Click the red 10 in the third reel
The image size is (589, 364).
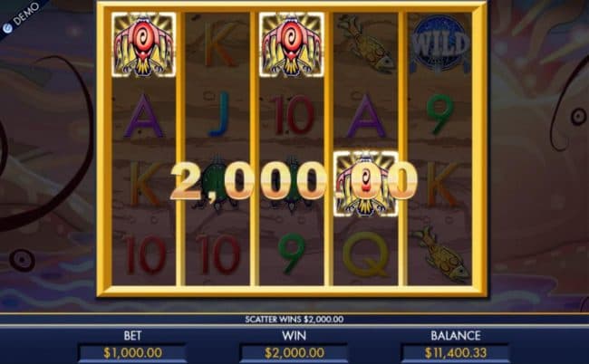pos(293,115)
